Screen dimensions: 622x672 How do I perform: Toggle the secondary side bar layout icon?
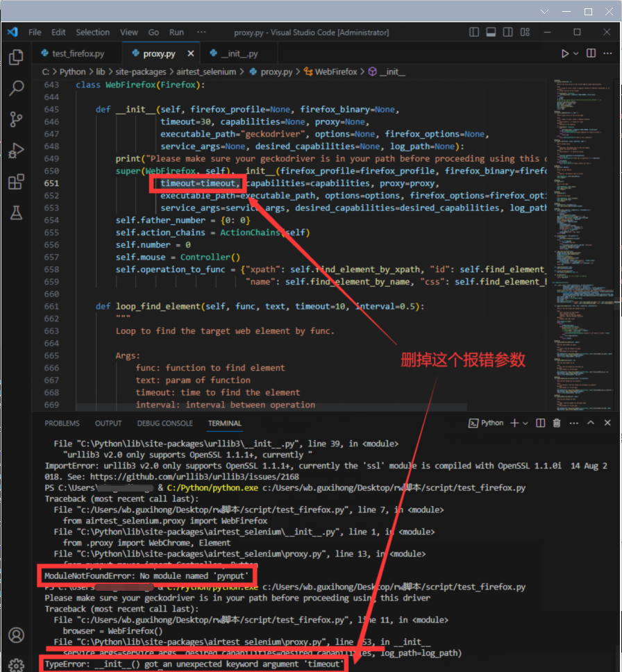[x=508, y=32]
